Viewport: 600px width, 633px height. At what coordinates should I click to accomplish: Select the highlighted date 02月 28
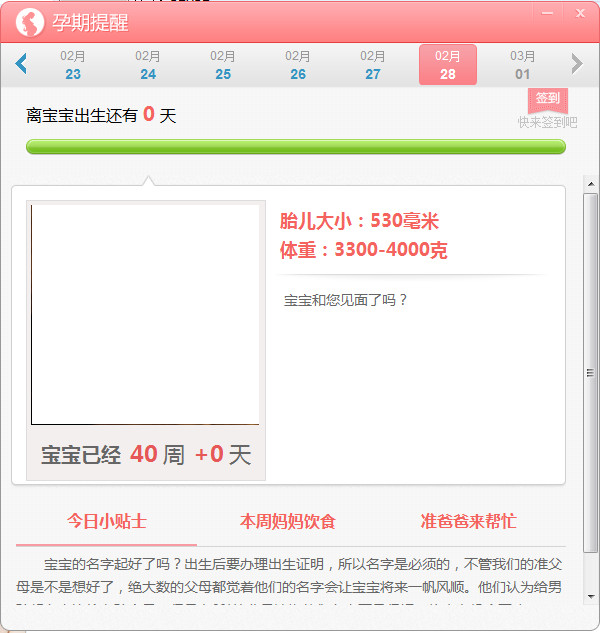(x=448, y=65)
